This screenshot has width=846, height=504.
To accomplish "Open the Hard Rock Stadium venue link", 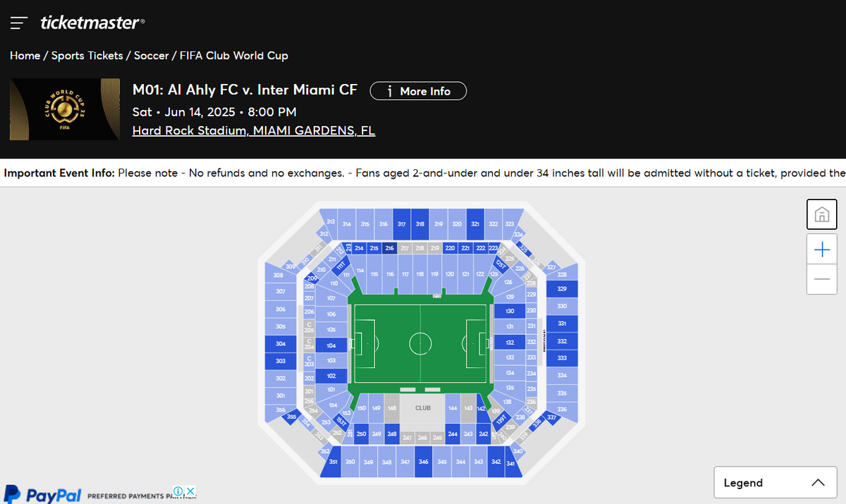I will point(254,131).
